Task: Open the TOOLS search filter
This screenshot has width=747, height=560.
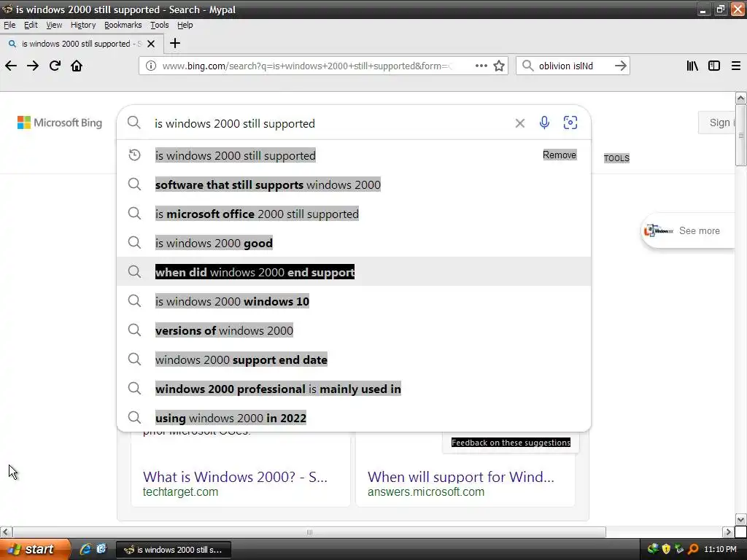Action: tap(616, 158)
